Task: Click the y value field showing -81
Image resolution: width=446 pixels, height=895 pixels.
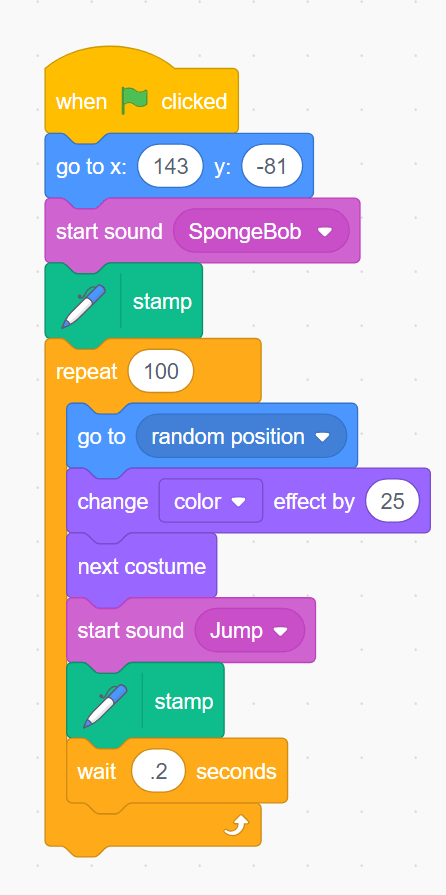Action: (x=272, y=166)
